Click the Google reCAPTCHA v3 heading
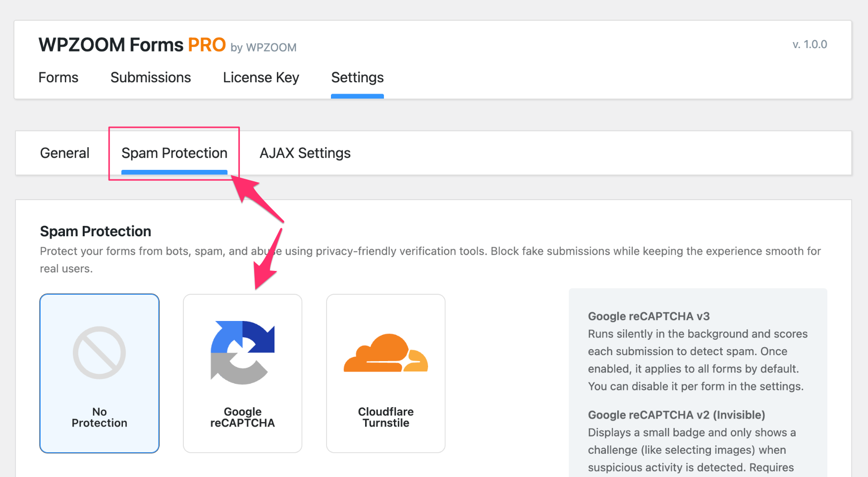868x477 pixels. coord(649,317)
